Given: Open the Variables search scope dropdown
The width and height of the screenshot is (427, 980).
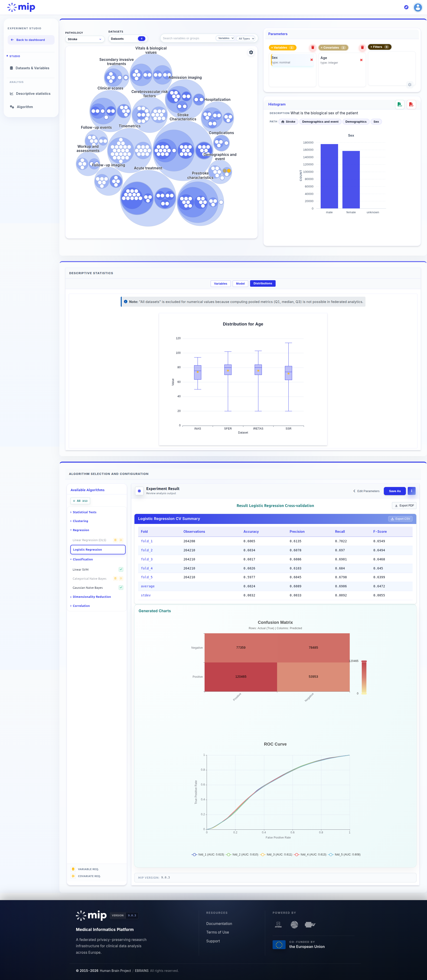Looking at the screenshot, I should 225,38.
